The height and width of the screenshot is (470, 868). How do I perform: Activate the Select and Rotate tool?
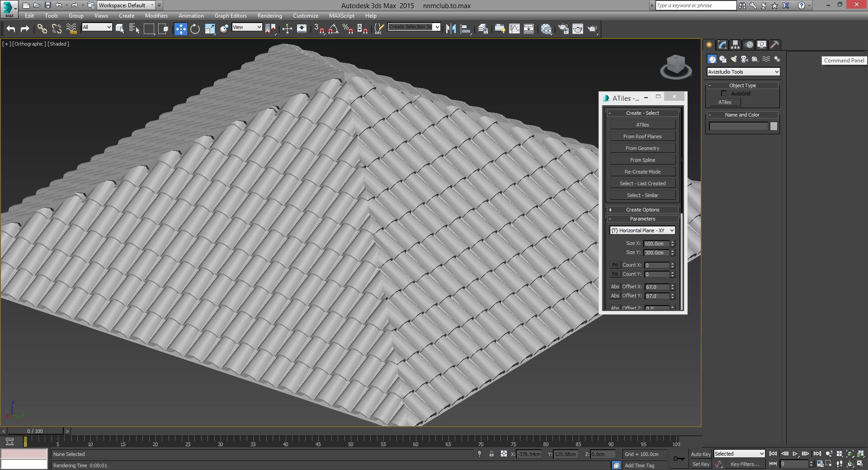click(x=195, y=29)
